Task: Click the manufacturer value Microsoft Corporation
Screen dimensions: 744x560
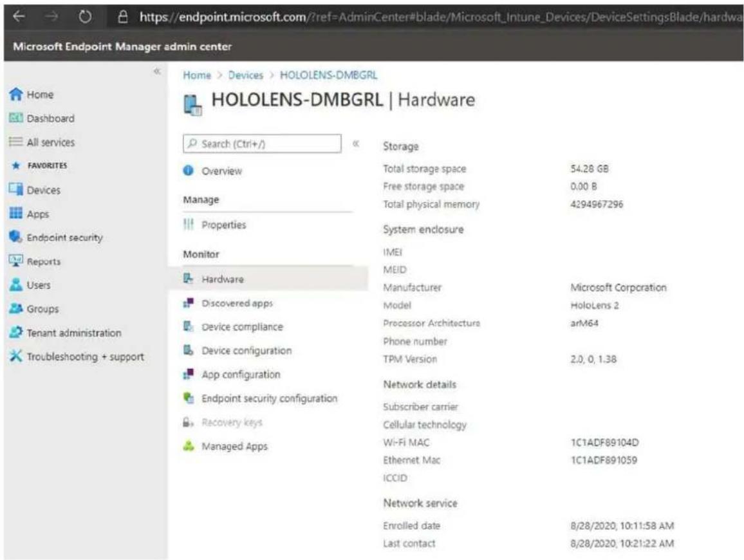Action: pos(618,287)
